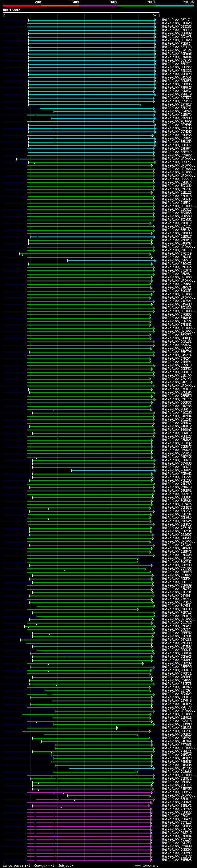Click label UniRef100_A8QQ23
The width and height of the screenshot is (197, 868).
click(177, 264)
